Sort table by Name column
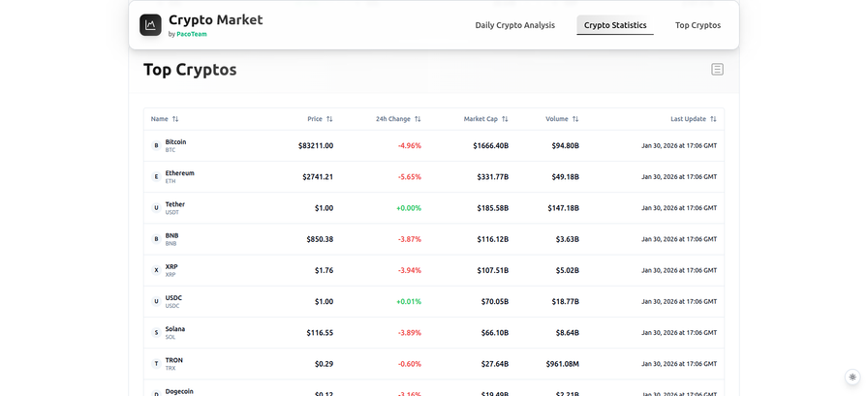The image size is (868, 396). (165, 119)
